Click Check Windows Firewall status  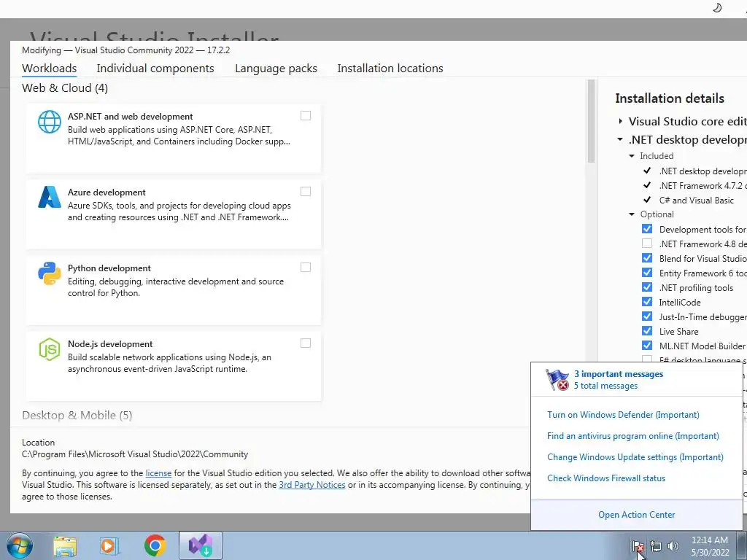point(606,478)
